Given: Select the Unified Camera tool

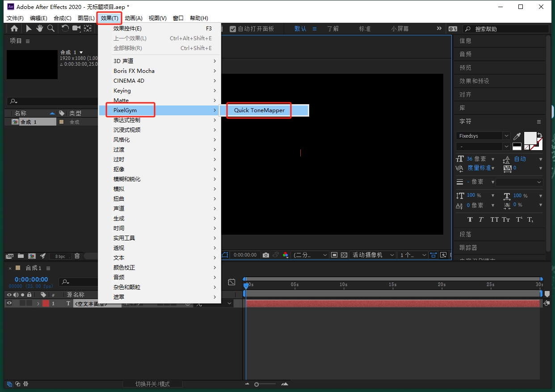Looking at the screenshot, I should [x=76, y=29].
